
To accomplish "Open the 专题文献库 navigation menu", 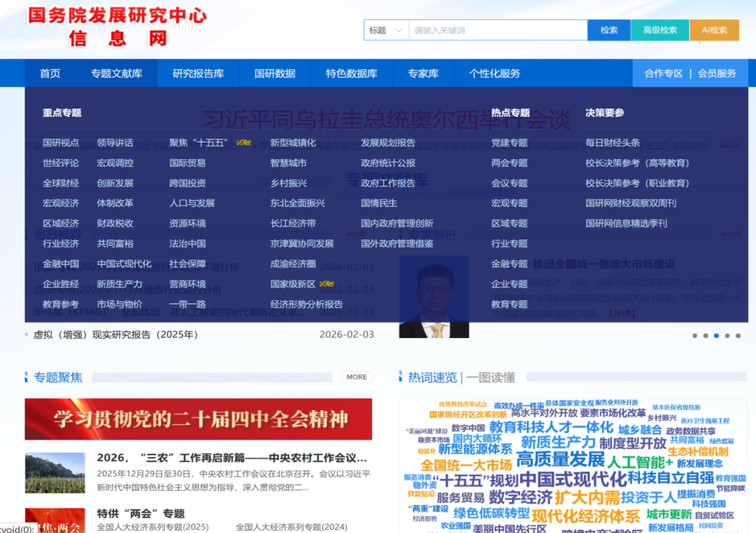I will [116, 73].
